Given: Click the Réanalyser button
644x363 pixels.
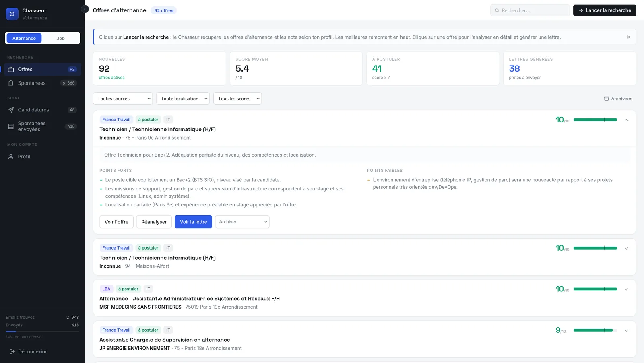Looking at the screenshot, I should point(154,222).
